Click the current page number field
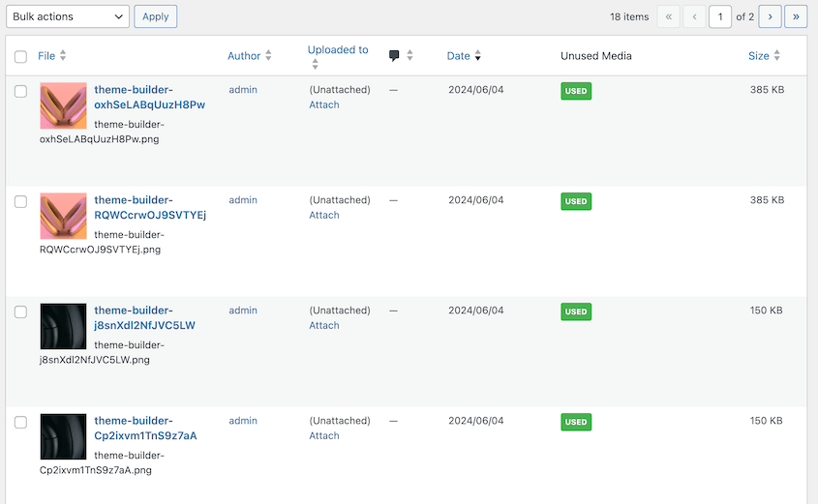 click(720, 16)
